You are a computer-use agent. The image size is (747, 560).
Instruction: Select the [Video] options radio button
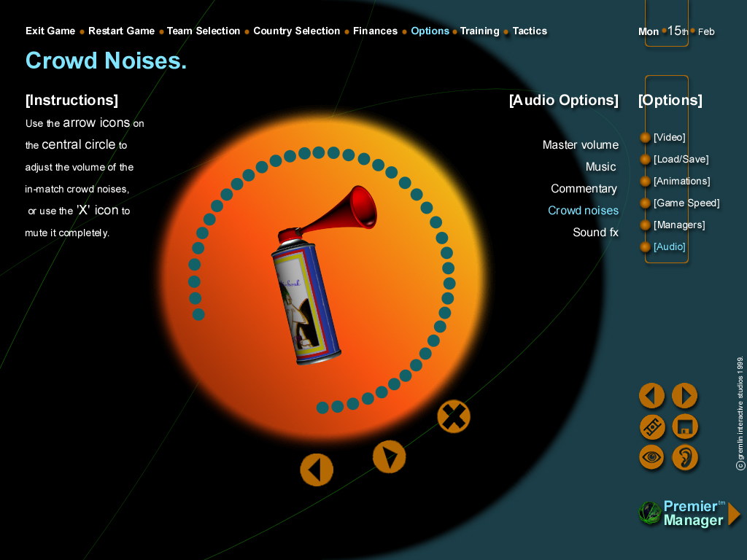(645, 137)
